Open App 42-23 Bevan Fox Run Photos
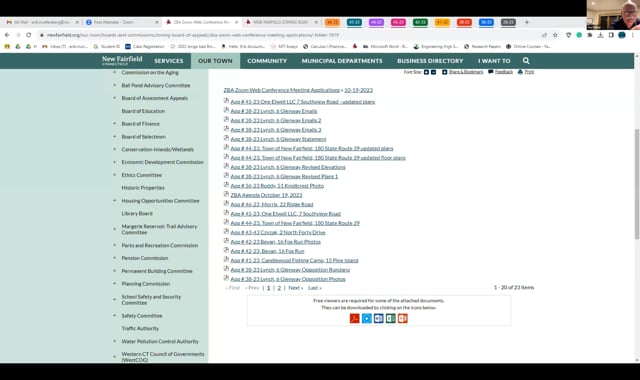The height and width of the screenshot is (380, 640). click(x=276, y=242)
